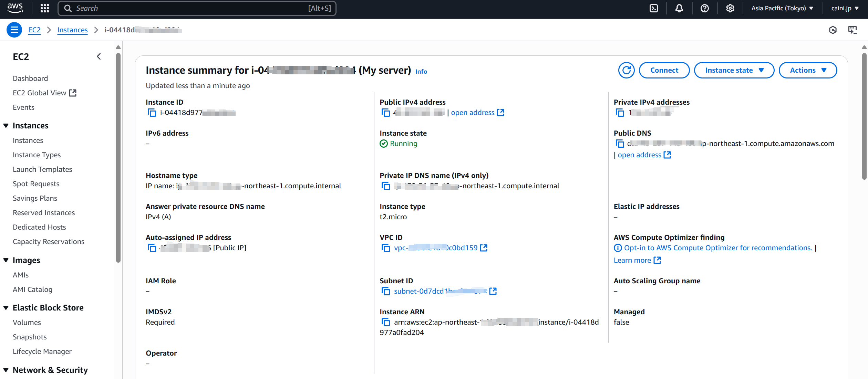Screen dimensions: 868x379
Task: Copy the Private IPv4 address
Action: click(620, 113)
